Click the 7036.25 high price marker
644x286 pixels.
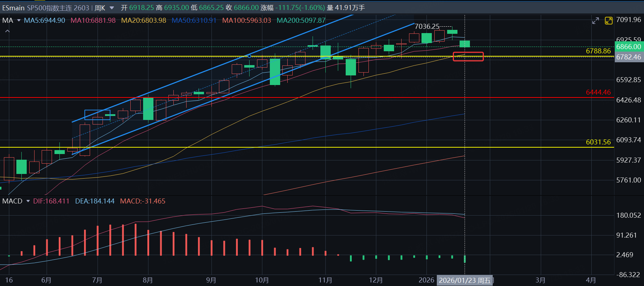[427, 27]
